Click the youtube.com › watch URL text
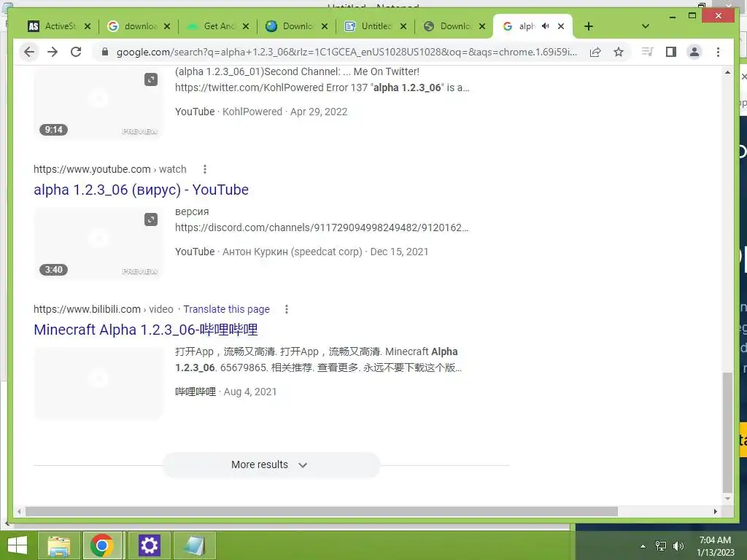747x560 pixels. [x=109, y=169]
